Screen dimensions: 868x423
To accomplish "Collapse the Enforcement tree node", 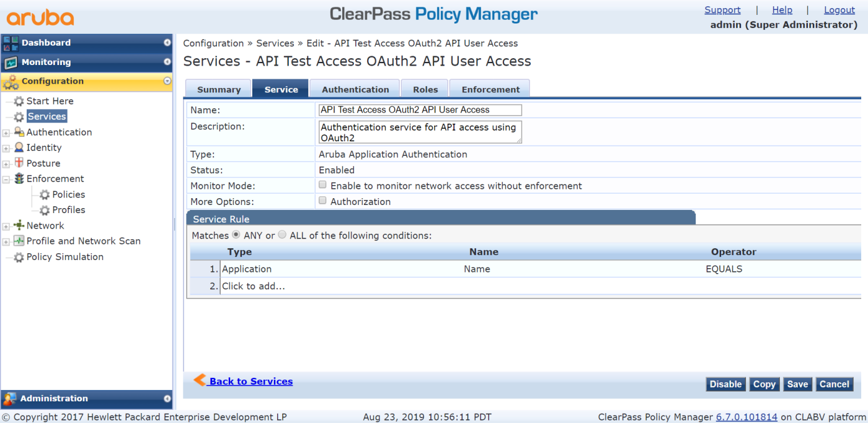I will click(x=6, y=179).
